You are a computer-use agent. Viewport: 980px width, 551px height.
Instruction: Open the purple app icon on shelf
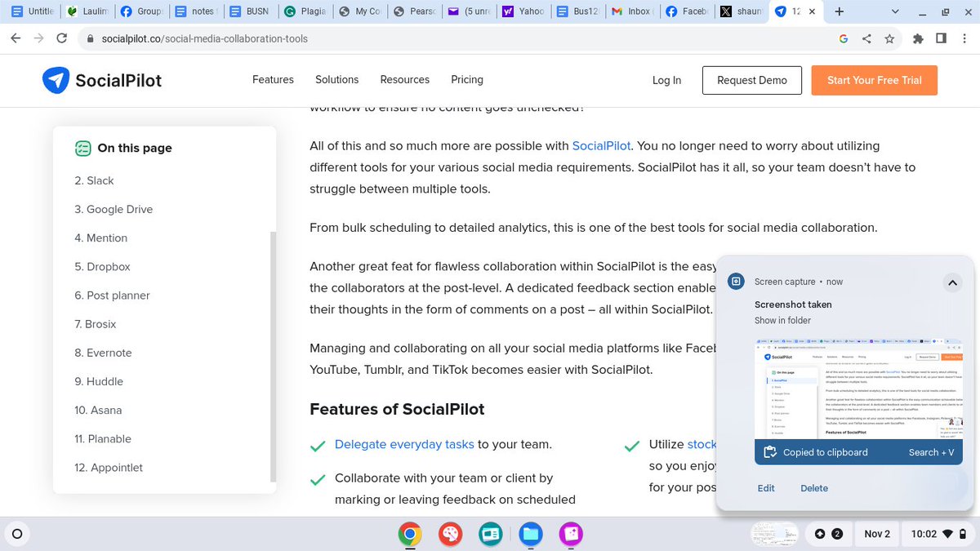pos(570,534)
